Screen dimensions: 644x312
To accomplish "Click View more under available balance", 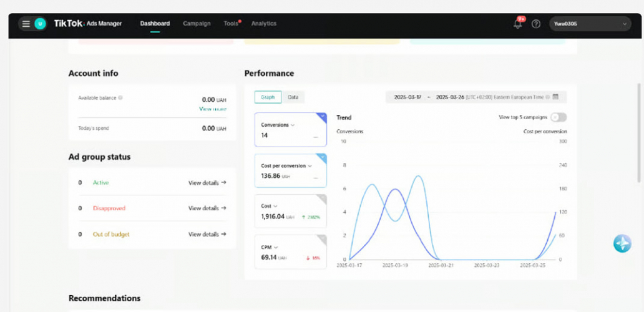I will (212, 109).
